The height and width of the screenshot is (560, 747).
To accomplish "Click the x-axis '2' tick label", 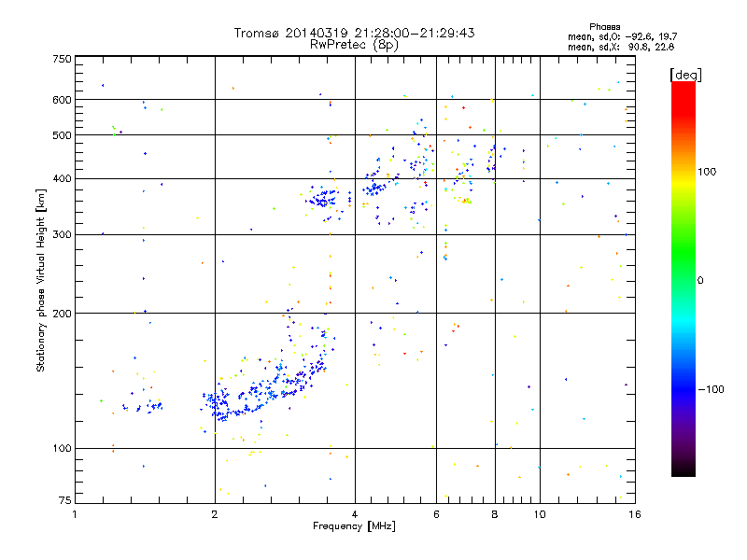I will 215,514.
